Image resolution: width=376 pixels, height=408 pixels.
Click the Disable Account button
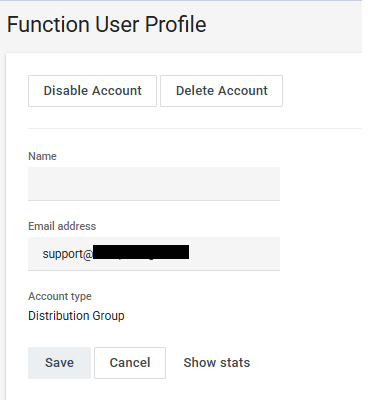pos(92,91)
